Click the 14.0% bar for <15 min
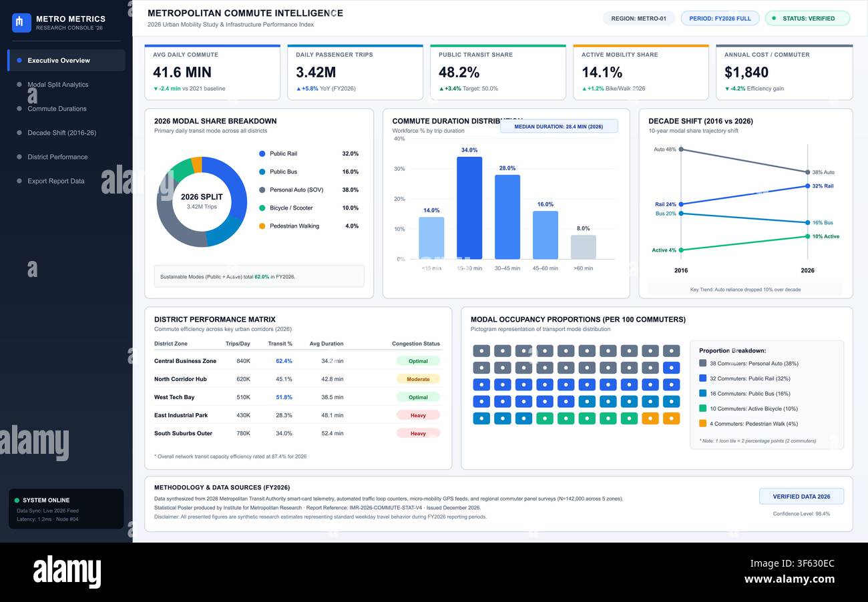This screenshot has width=868, height=602. coord(431,238)
